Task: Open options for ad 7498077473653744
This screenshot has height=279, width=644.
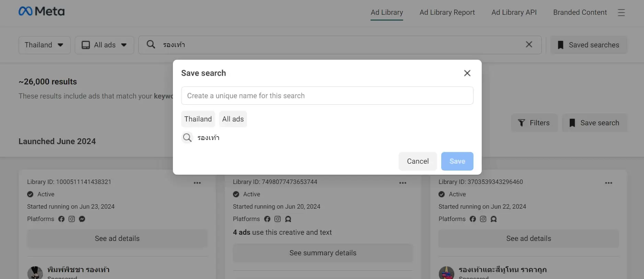Action: tap(403, 183)
